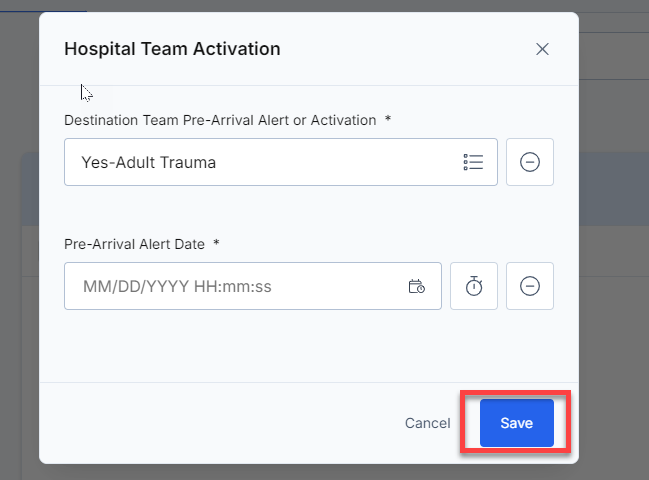Click the Destination Team Pre-Arrival Alert label
This screenshot has height=480, width=649.
[x=220, y=120]
